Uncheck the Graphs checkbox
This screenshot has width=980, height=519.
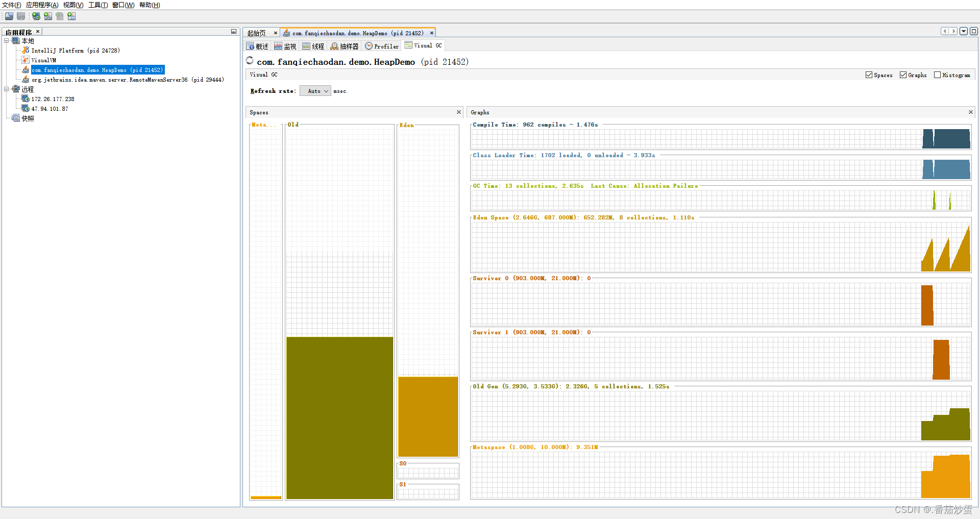(x=903, y=75)
